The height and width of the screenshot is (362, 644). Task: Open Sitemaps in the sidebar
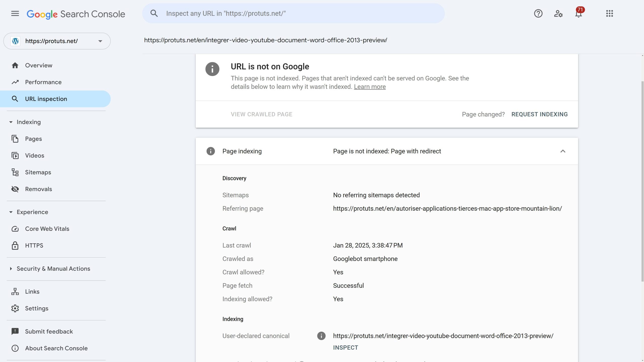tap(38, 172)
